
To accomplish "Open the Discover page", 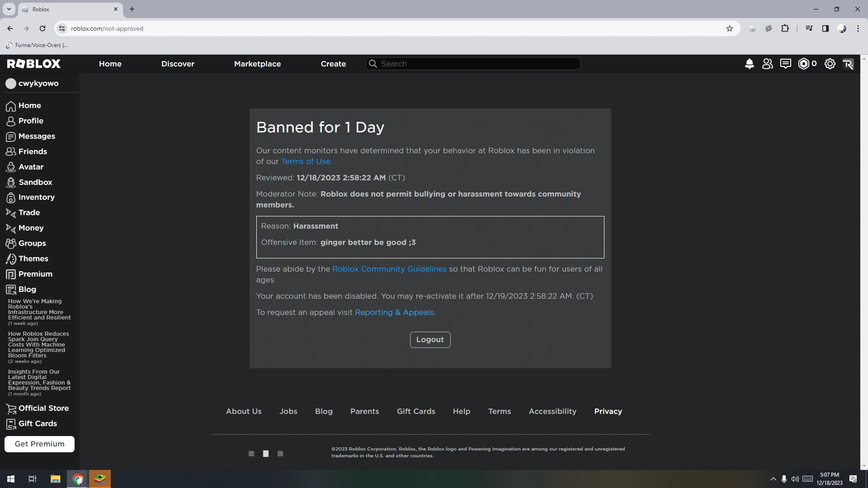I will click(x=178, y=64).
